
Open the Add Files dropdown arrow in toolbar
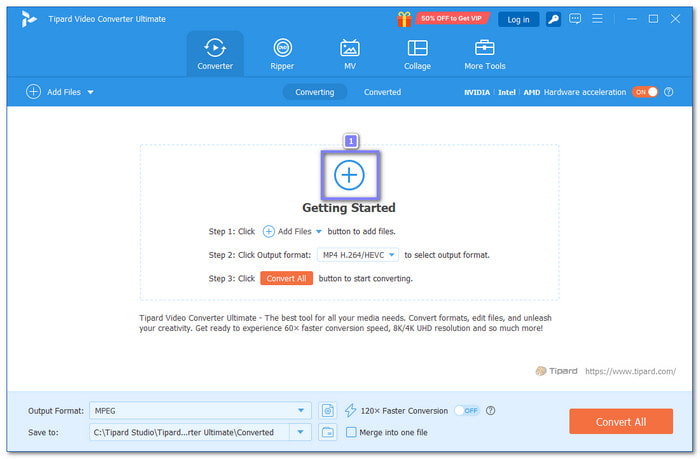click(91, 92)
